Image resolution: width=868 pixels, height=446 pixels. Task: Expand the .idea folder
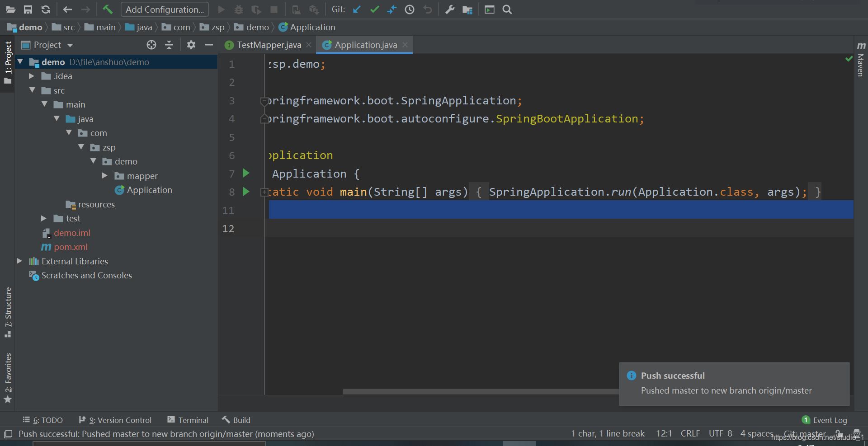click(32, 76)
